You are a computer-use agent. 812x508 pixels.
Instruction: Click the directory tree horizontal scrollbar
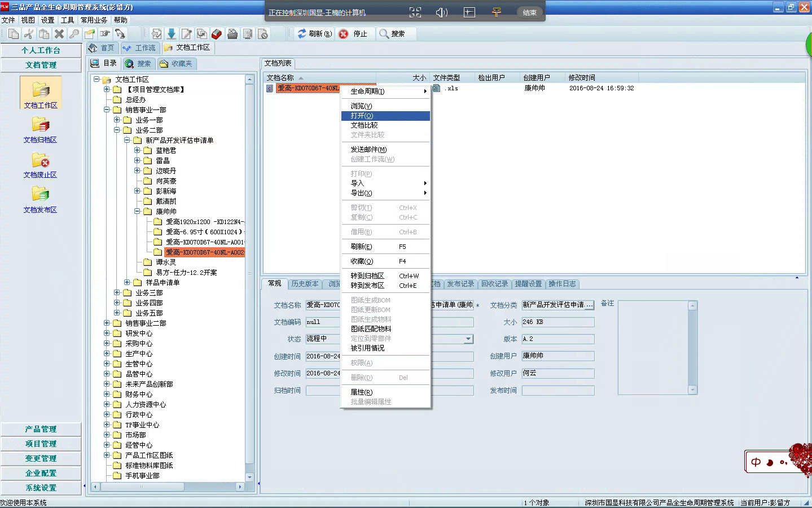click(168, 487)
